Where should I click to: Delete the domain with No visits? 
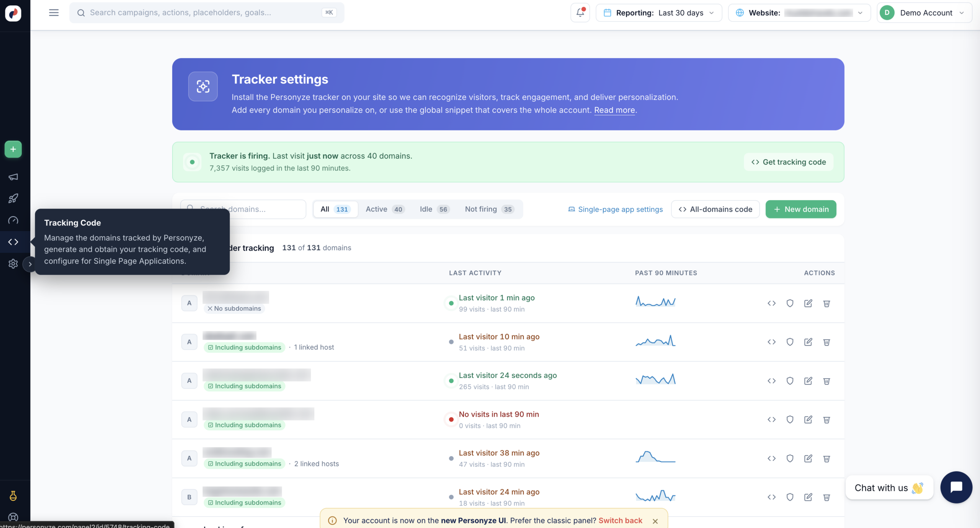click(x=826, y=420)
